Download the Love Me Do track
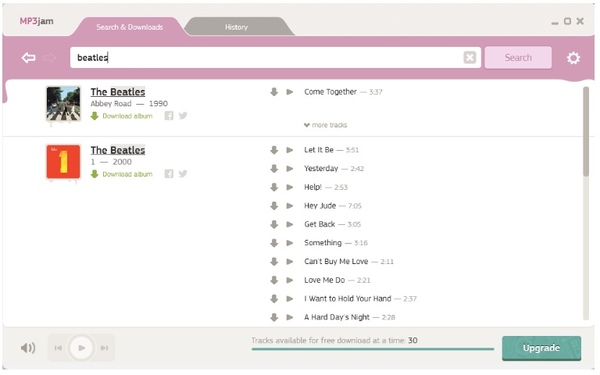This screenshot has height=375, width=600. click(x=274, y=280)
